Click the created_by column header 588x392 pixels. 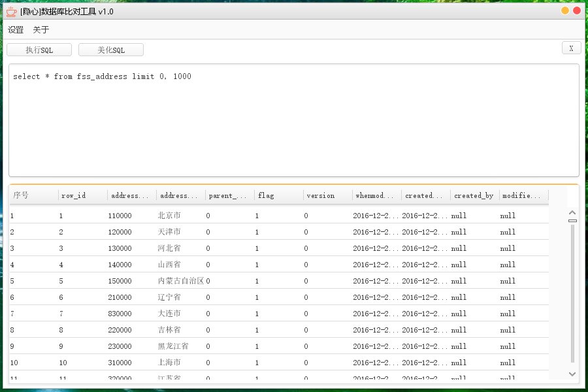(475, 195)
